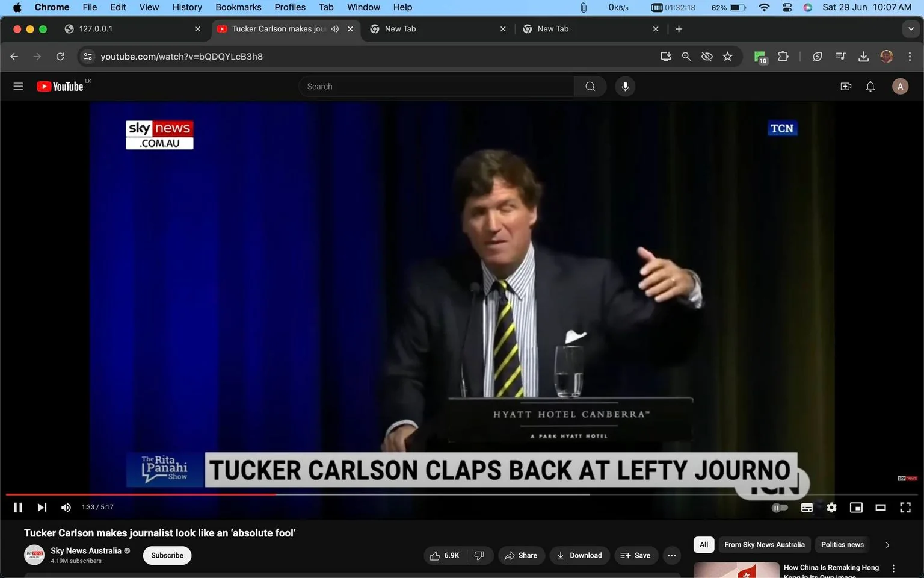The height and width of the screenshot is (578, 924).
Task: Show more filter chips arrow
Action: (x=887, y=545)
